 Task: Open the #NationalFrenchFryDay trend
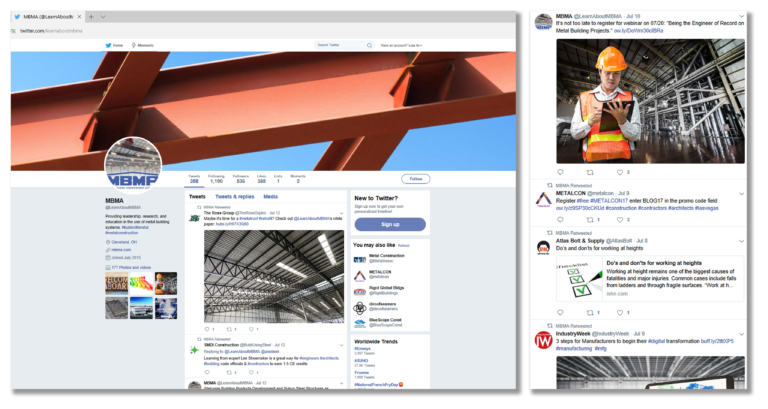point(379,385)
